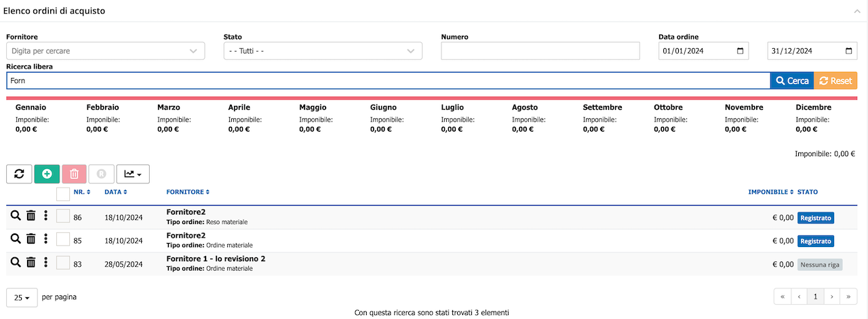
Task: Open the three-dot menu for order 83
Action: (x=45, y=262)
